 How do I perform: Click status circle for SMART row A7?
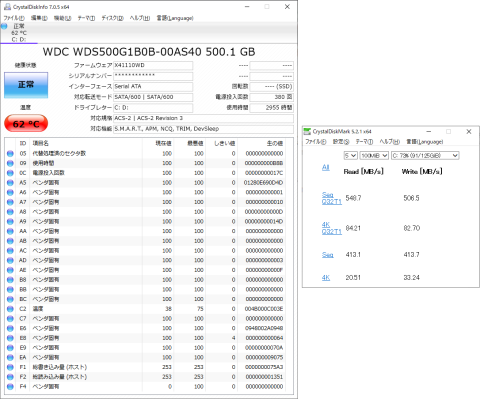10,202
